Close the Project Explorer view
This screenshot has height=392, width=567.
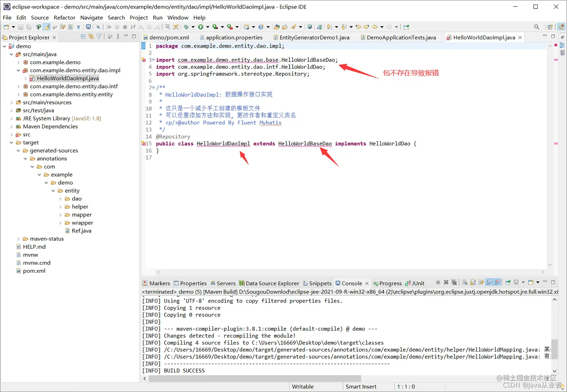pyautogui.click(x=54, y=37)
